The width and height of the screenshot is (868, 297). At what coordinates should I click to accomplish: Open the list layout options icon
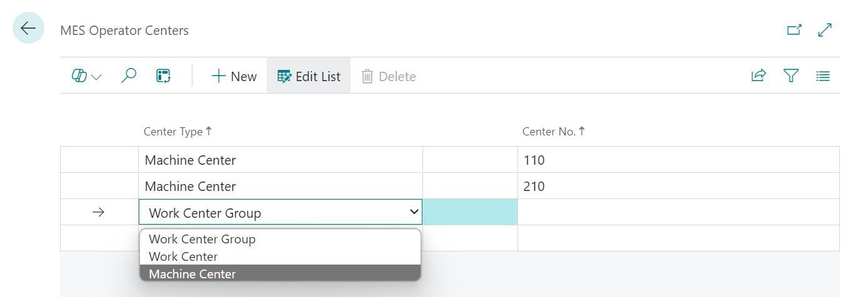pyautogui.click(x=823, y=76)
